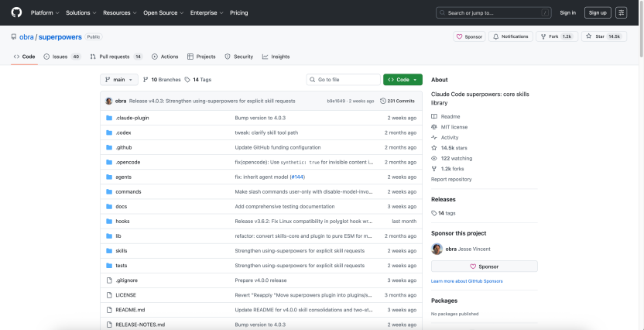644x330 pixels.
Task: Expand the main branch dropdown
Action: point(118,80)
